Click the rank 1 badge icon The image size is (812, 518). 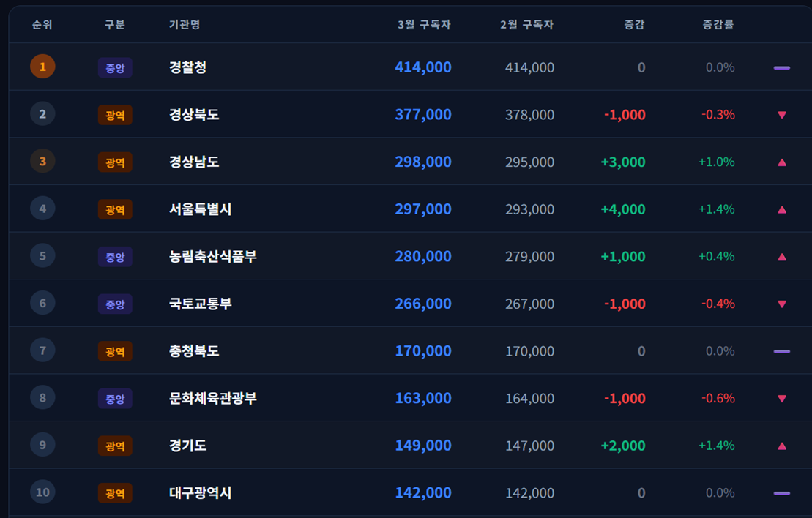tap(42, 67)
